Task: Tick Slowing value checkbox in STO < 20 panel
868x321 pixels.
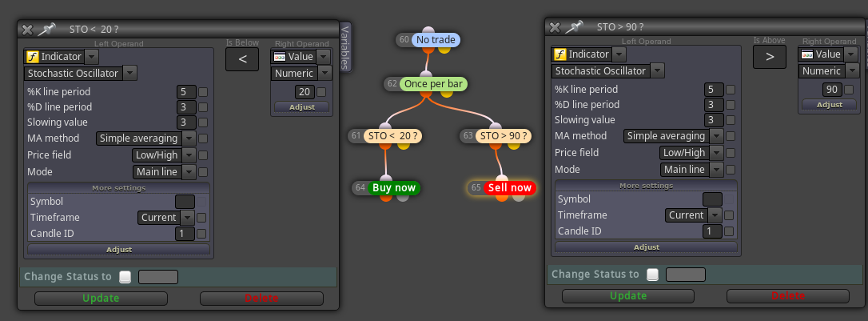Action: tap(203, 122)
